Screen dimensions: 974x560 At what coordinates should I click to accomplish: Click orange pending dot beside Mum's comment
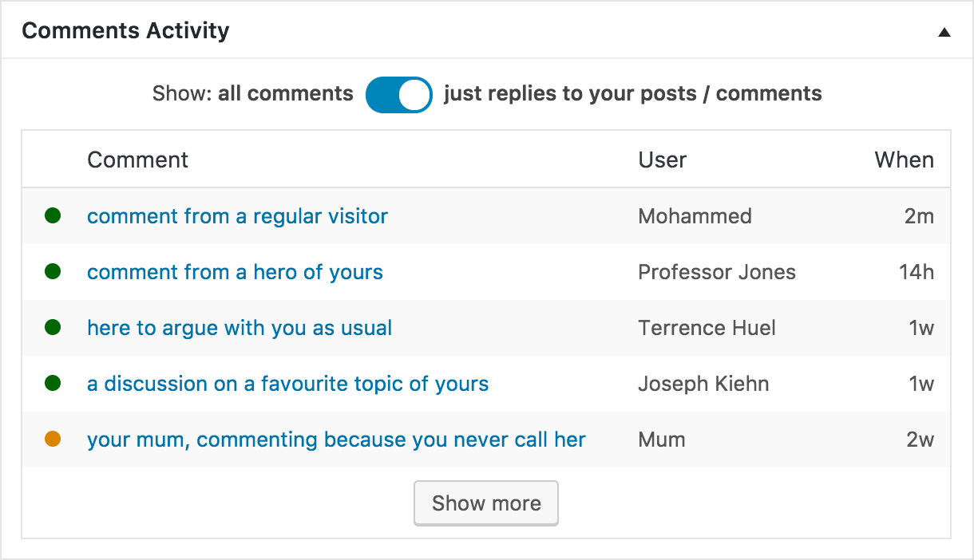53,439
